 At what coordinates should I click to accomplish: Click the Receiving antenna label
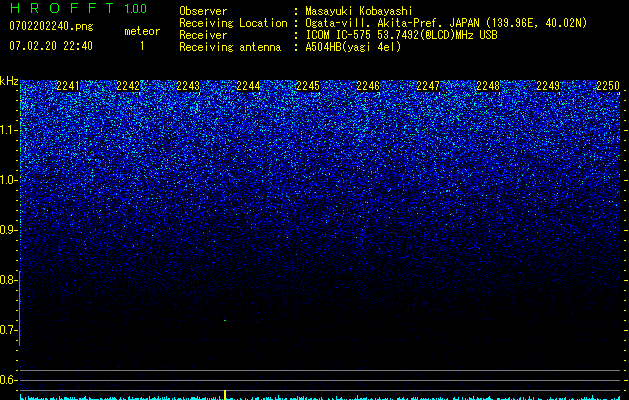tap(230, 47)
